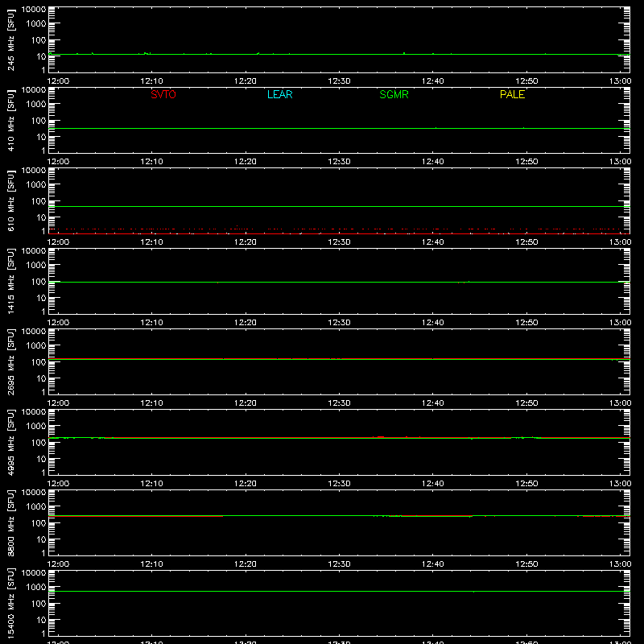Click 12:00 label below the 245 MHz panel
644x644 pixels.
tap(58, 81)
